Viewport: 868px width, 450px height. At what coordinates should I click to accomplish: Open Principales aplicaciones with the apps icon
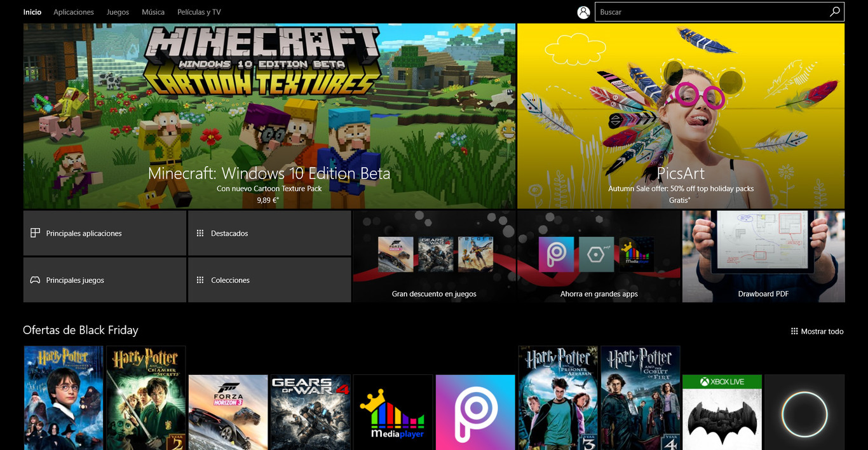[x=35, y=233]
